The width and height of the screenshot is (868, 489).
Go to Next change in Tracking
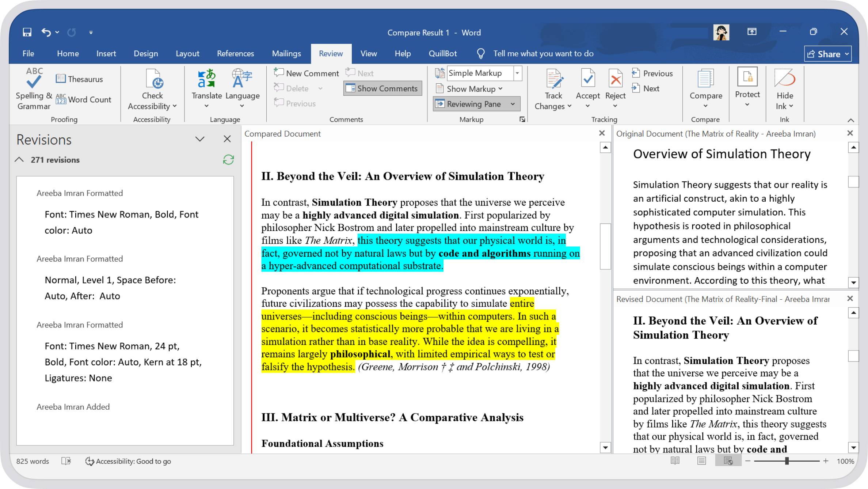coord(645,88)
